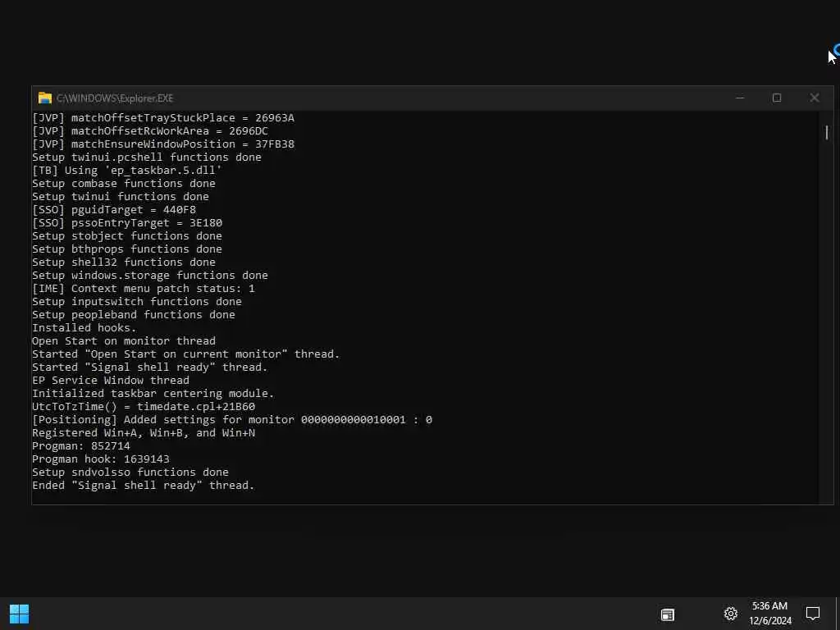Click line '[SSO] pssoEntryTarget = 3E180'
This screenshot has height=630, width=840.
127,223
